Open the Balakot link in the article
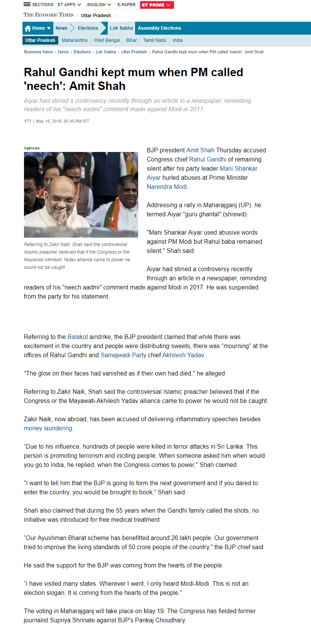311x644 pixels. point(78,337)
